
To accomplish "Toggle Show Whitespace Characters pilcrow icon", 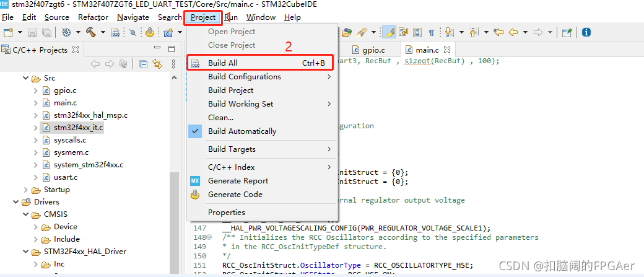I will click(x=432, y=32).
